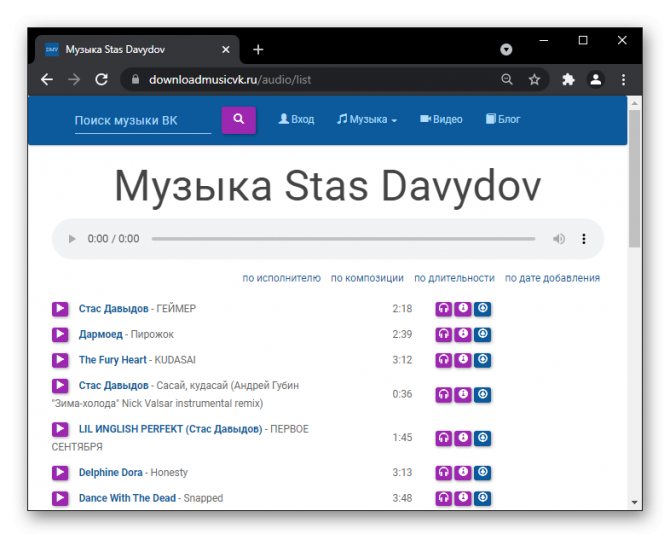Open Стас Давыдов artist link in ГЕЙМЕР row

tap(114, 308)
